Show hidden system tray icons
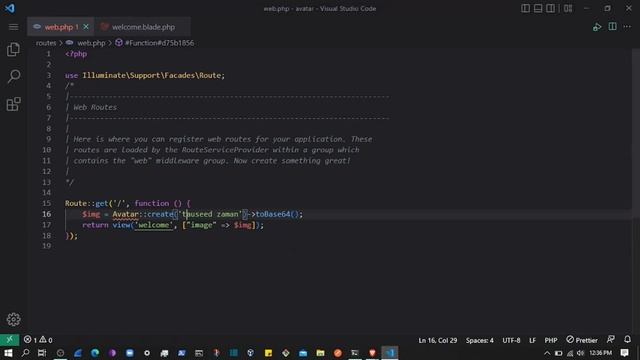The height and width of the screenshot is (360, 640). (x=547, y=353)
